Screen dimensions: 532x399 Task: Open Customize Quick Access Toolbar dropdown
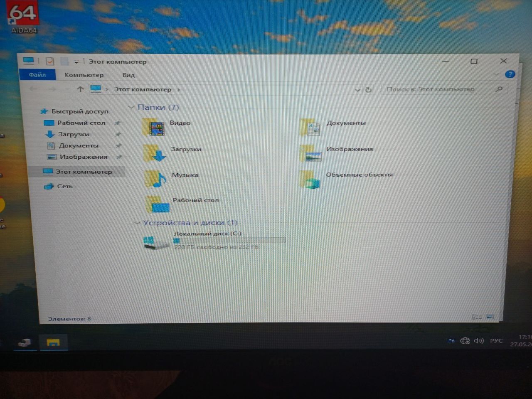point(76,62)
